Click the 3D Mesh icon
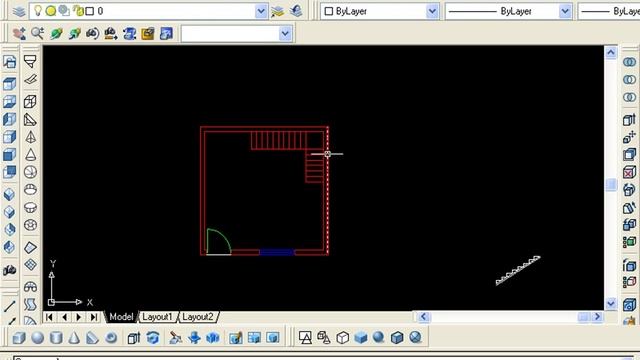 [30, 264]
